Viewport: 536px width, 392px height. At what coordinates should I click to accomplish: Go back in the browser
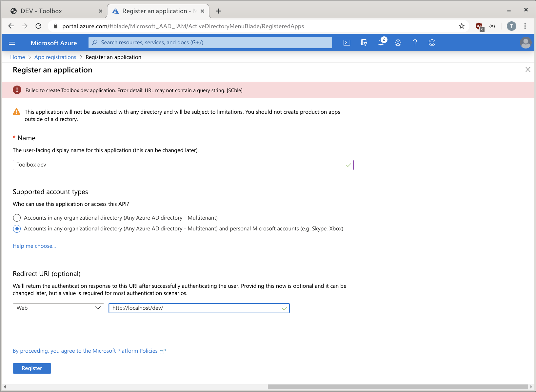(x=11, y=26)
